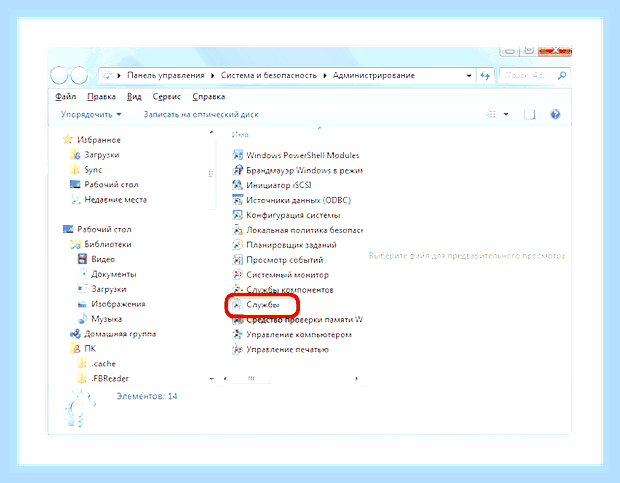Image resolution: width=620 pixels, height=483 pixels.
Task: Click Записать на оптический диск
Action: [201, 114]
